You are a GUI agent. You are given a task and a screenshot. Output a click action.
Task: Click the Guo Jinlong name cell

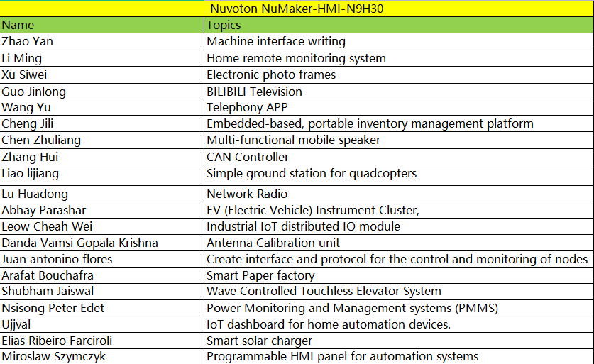click(x=102, y=92)
